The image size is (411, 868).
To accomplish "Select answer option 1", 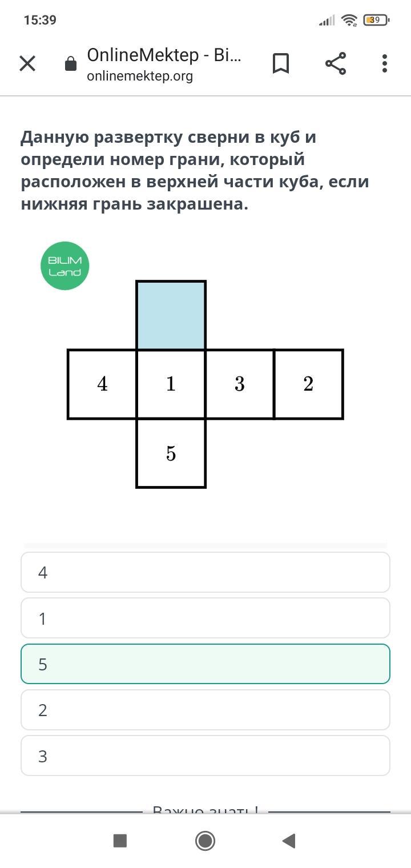I will [x=205, y=618].
